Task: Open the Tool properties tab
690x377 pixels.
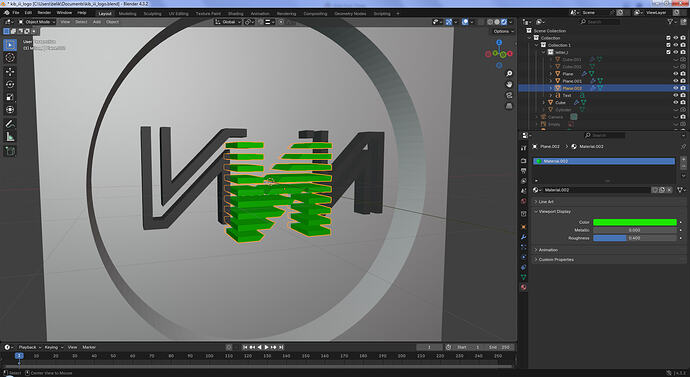Action: pyautogui.click(x=524, y=148)
